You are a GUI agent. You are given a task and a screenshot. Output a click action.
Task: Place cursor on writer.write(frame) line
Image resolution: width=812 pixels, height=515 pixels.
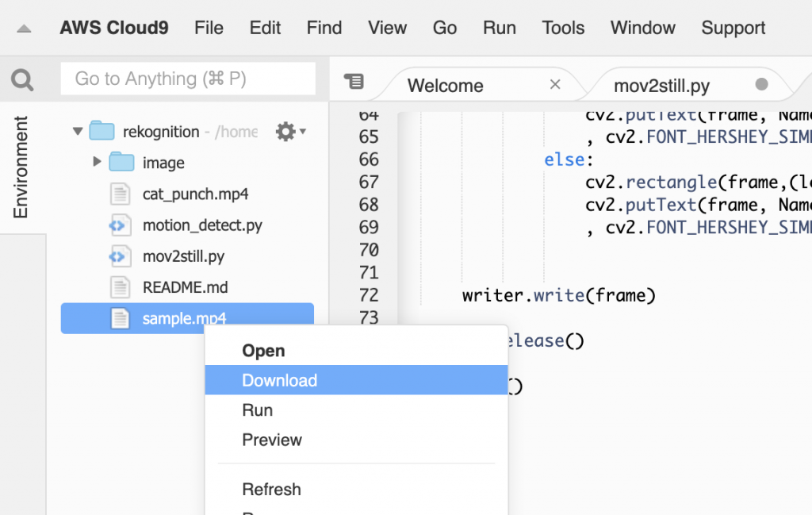[559, 295]
